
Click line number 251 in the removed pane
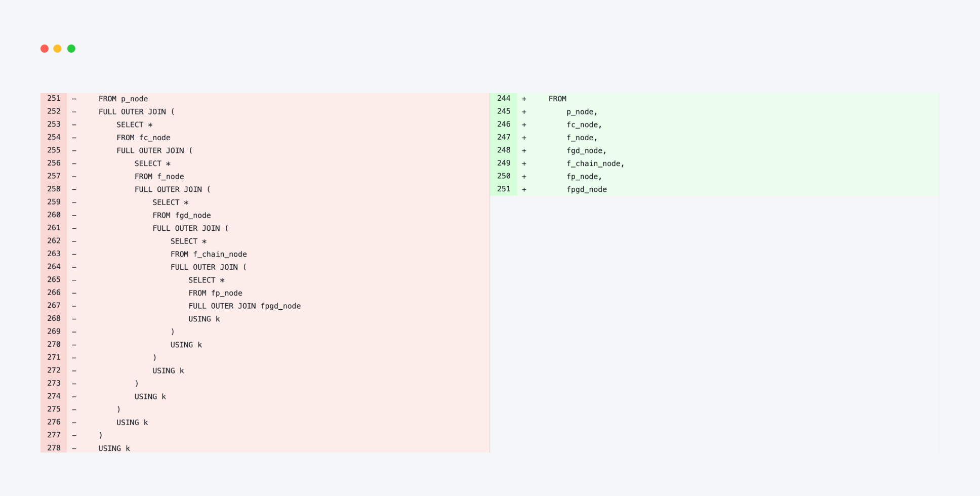point(54,98)
